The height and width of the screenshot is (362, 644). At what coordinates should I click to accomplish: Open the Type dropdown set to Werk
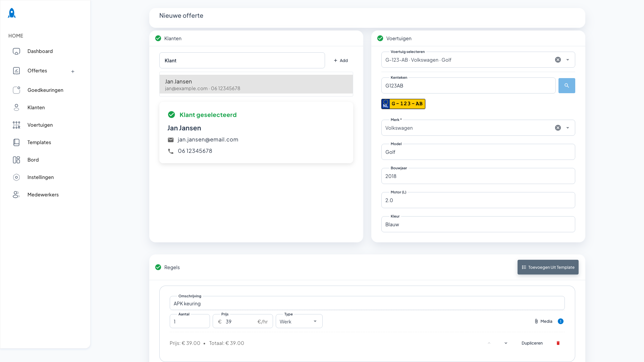tap(299, 321)
